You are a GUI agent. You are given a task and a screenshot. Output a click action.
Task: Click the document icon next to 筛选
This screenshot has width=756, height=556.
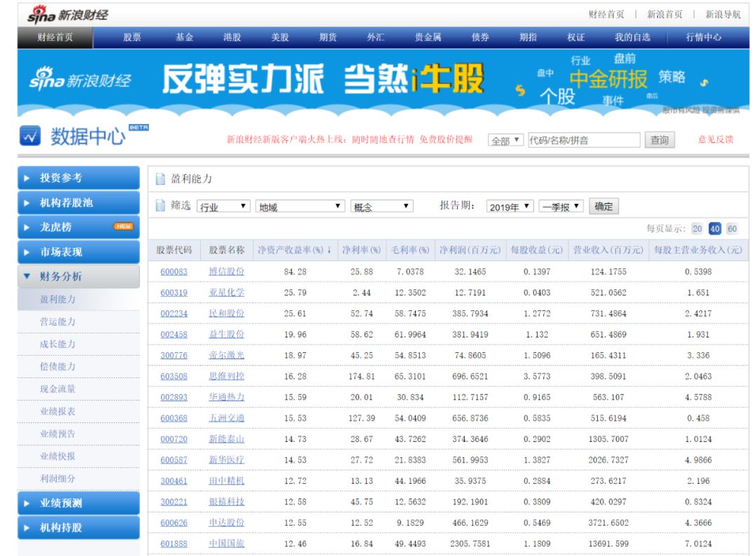click(x=160, y=206)
